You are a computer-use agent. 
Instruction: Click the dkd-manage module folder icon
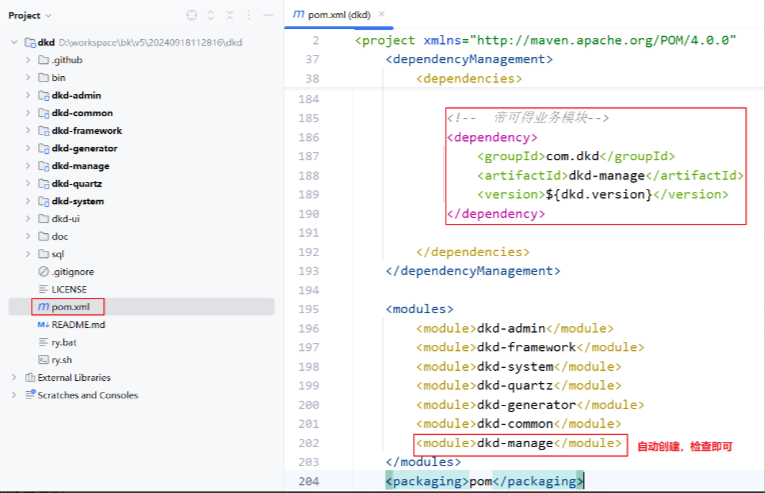[x=43, y=166]
